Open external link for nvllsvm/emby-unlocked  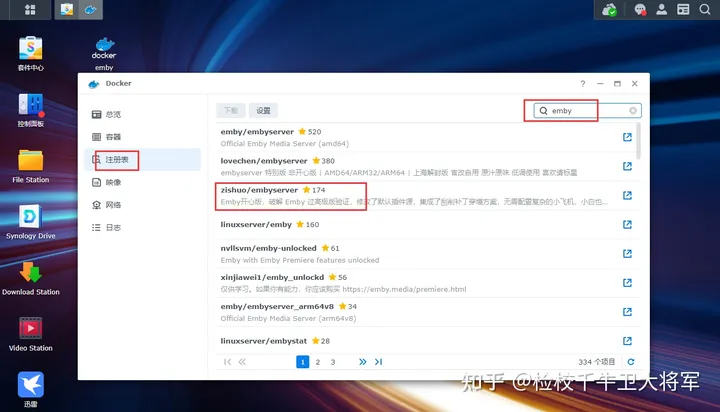pyautogui.click(x=627, y=254)
